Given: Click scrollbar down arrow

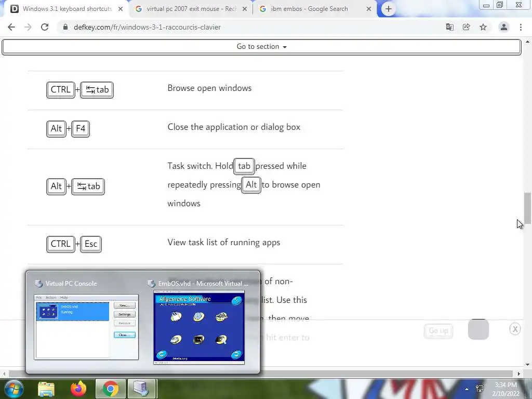Looking at the screenshot, I should [527, 365].
